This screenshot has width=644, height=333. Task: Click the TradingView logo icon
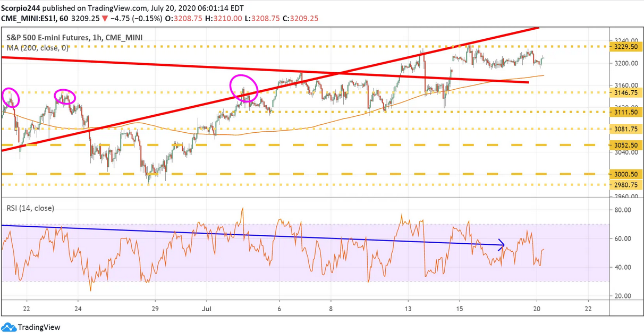click(9, 327)
